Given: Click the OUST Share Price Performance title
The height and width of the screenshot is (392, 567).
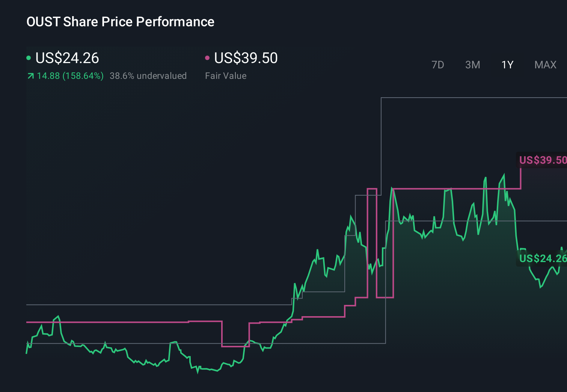Looking at the screenshot, I should 120,21.
